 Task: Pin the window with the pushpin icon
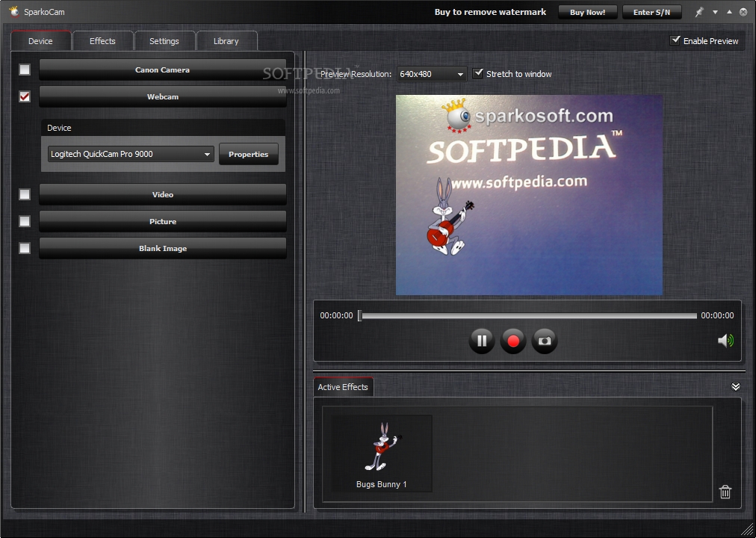coord(699,12)
